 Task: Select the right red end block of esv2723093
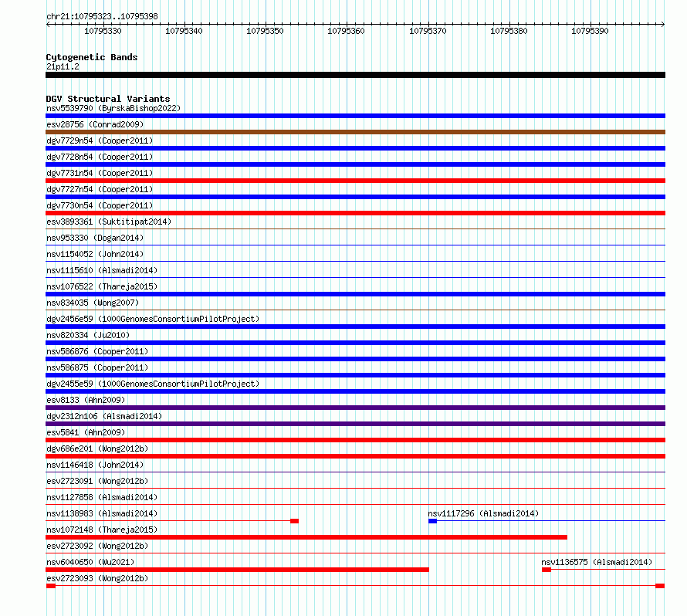[660, 586]
